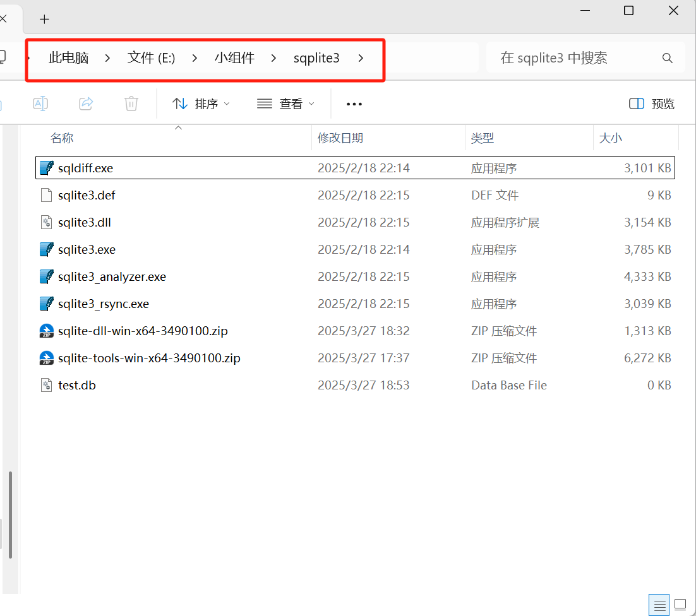Image resolution: width=696 pixels, height=616 pixels.
Task: Open the 查看 view dropdown
Action: (x=286, y=104)
